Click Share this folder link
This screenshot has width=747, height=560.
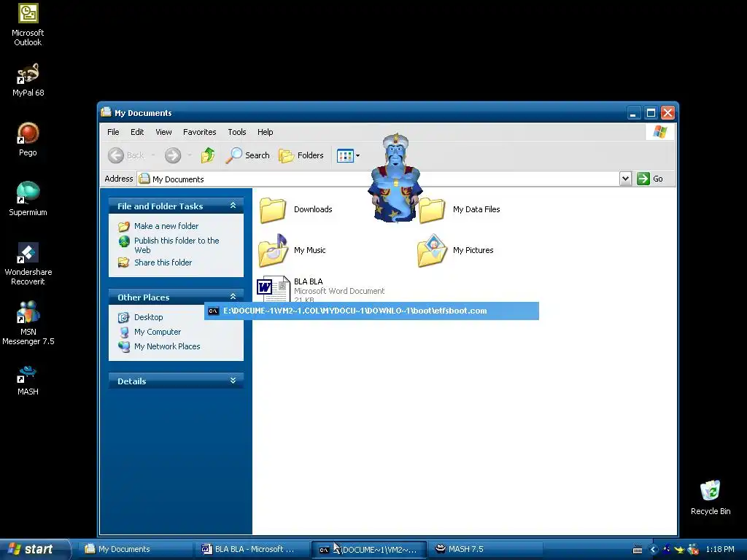(163, 262)
